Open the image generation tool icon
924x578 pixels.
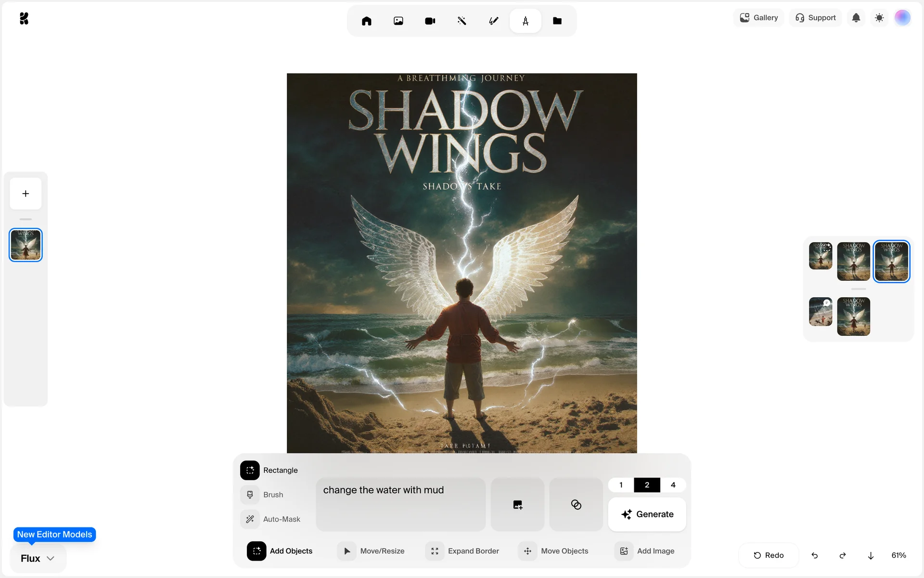point(398,21)
